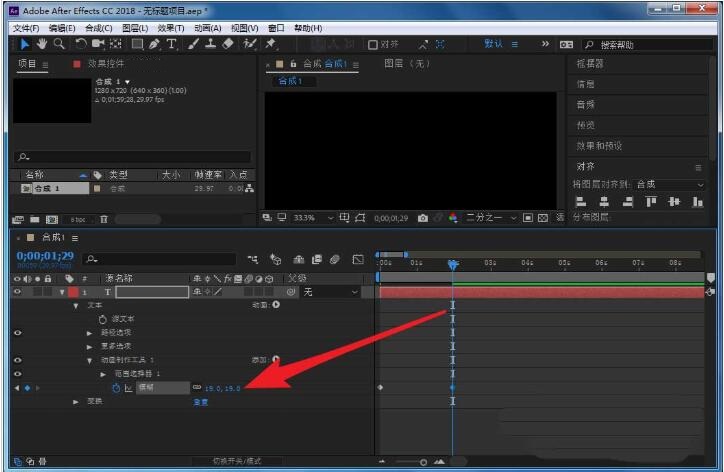The height and width of the screenshot is (472, 724).
Task: Open the parent 无 dropdown for layer 1
Action: (330, 292)
